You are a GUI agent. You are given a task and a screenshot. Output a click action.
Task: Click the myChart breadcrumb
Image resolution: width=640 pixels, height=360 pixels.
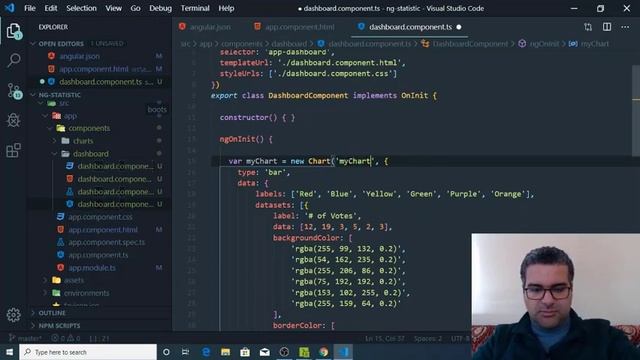pyautogui.click(x=595, y=44)
